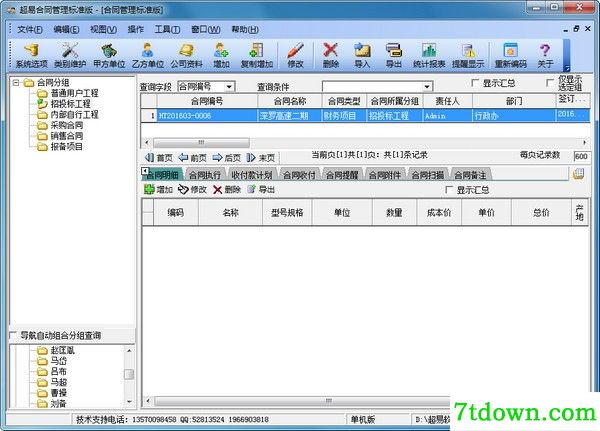
Task: Open the 视图 menu
Action: coord(103,29)
